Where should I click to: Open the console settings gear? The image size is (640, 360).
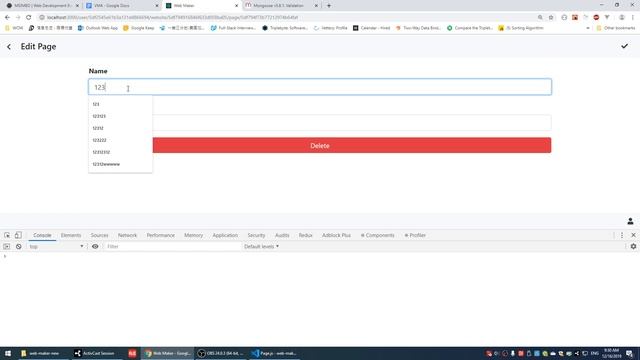(633, 247)
